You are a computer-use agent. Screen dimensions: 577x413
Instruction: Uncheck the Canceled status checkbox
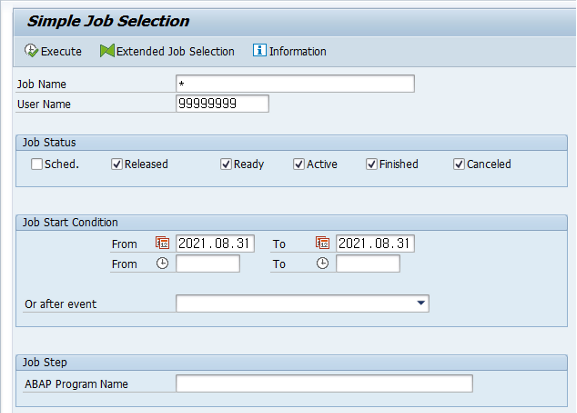coord(459,164)
